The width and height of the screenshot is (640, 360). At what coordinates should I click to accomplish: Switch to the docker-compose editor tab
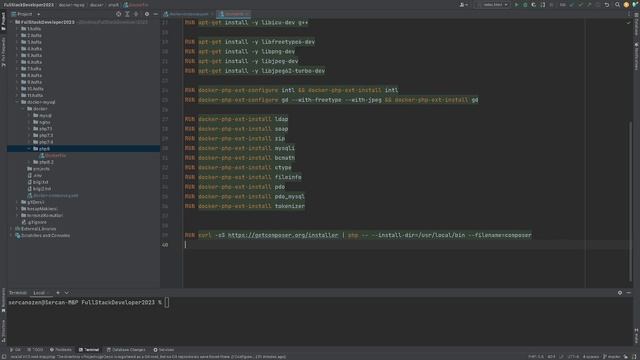187,14
